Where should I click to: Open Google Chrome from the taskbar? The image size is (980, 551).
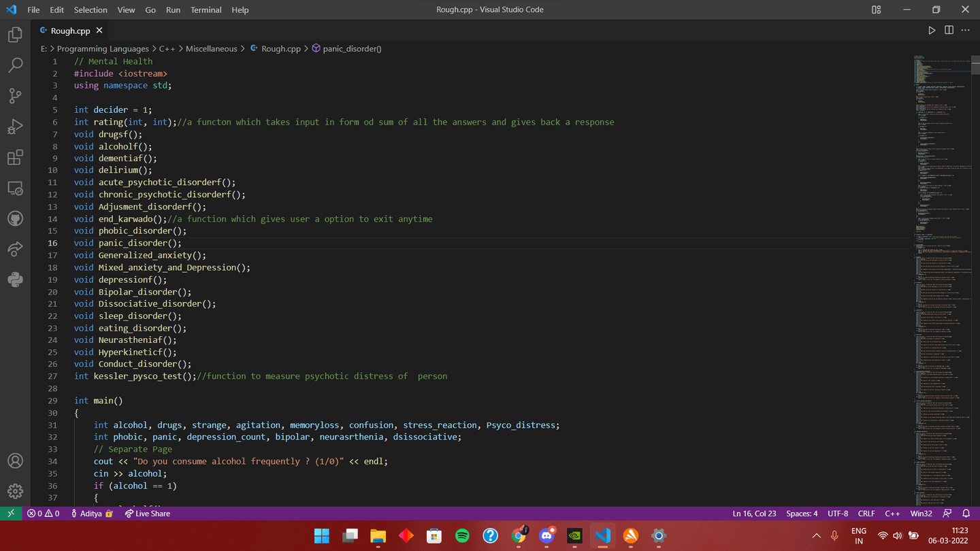coord(519,536)
